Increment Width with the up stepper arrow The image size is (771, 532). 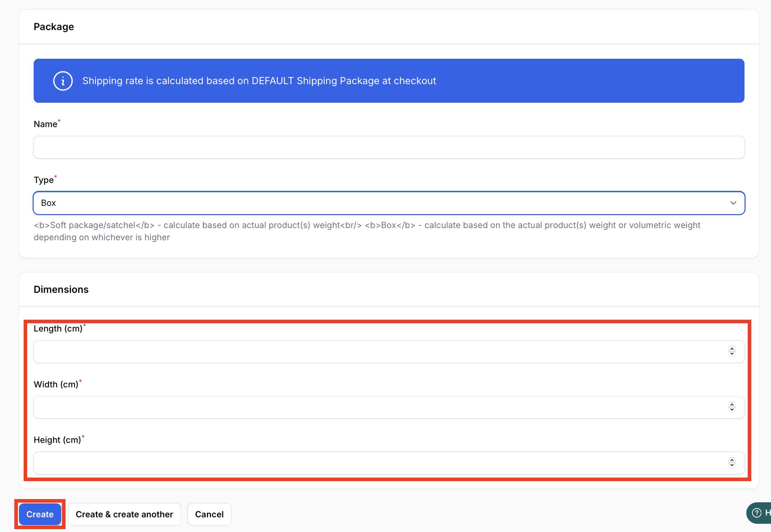tap(732, 405)
